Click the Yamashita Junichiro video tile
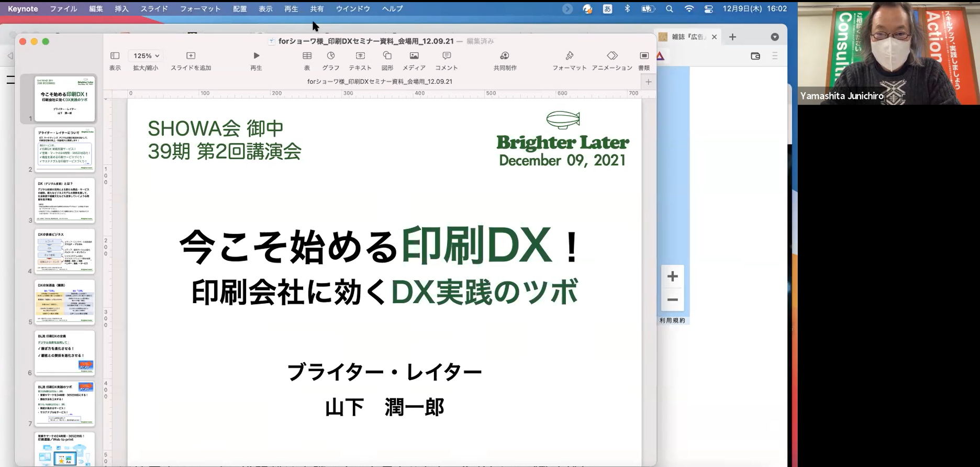The height and width of the screenshot is (467, 980). [x=888, y=52]
